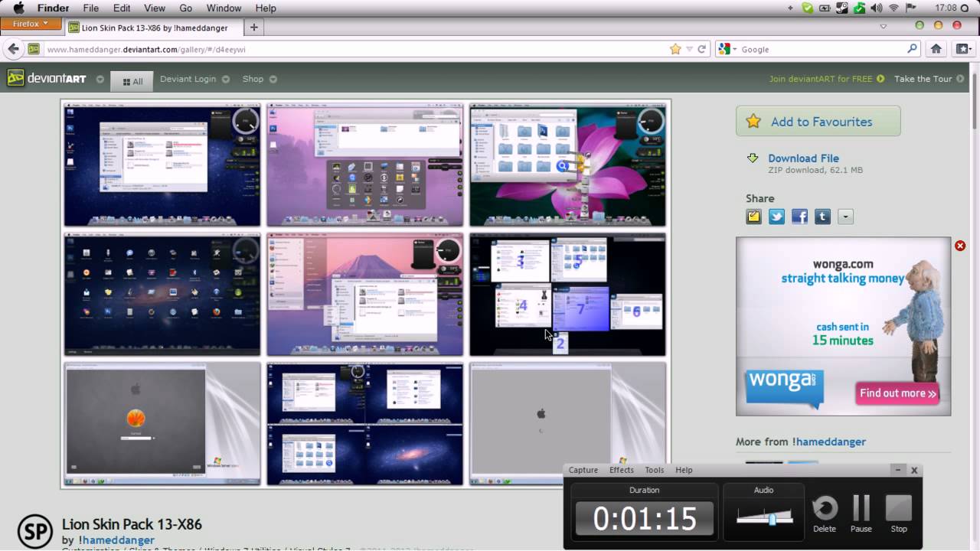
Task: Open the Go menu in menu bar
Action: 185,8
